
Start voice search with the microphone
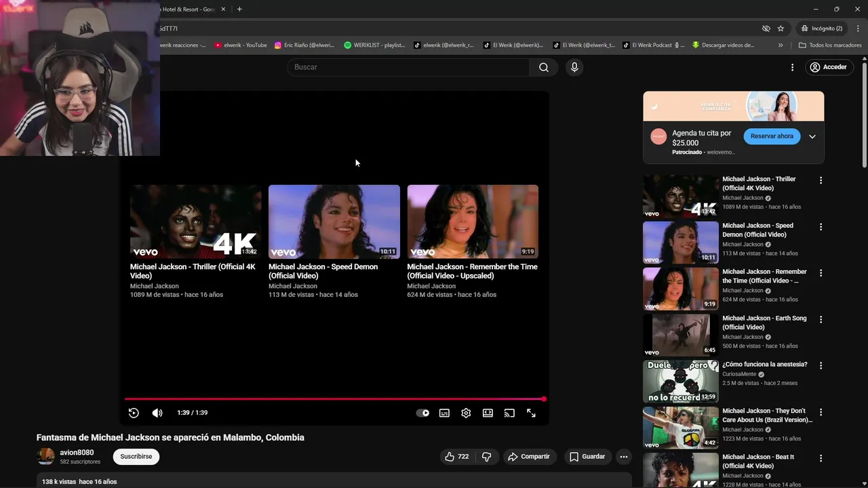point(574,67)
